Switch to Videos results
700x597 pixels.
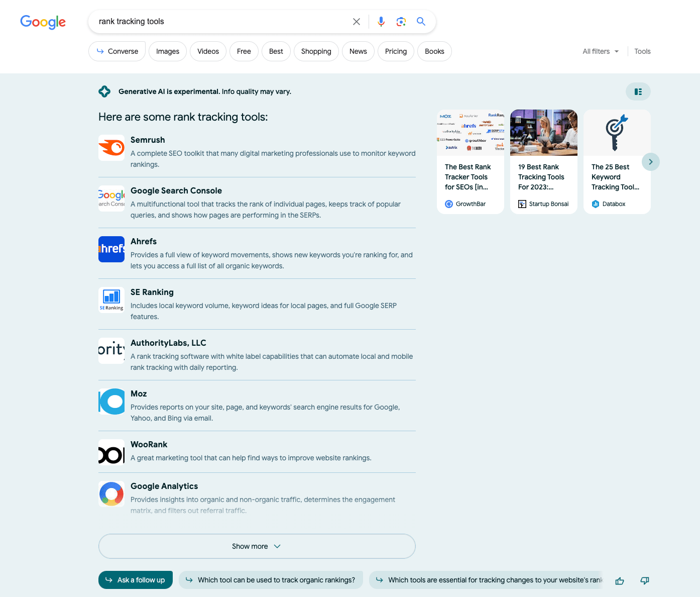(208, 51)
